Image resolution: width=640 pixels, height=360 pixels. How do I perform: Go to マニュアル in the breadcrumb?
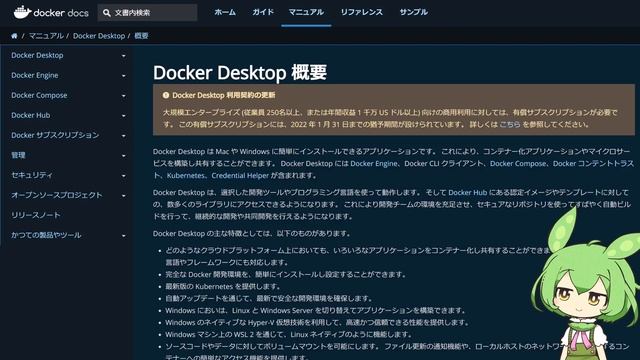click(46, 36)
